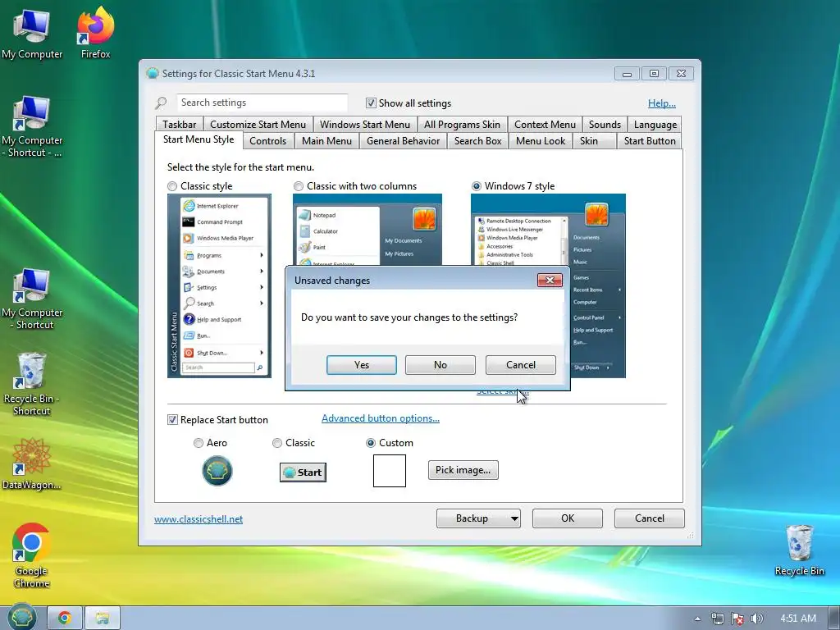Select the My Computer - Shortcut icon
This screenshot has height=630, width=840.
click(32, 299)
